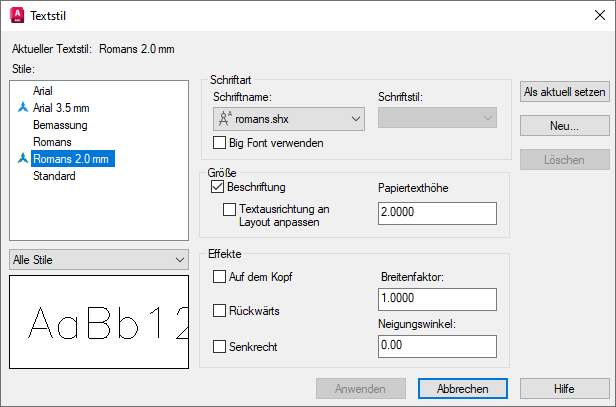Toggle the Senkrecht checkbox
Image resolution: width=616 pixels, height=407 pixels.
tap(219, 346)
